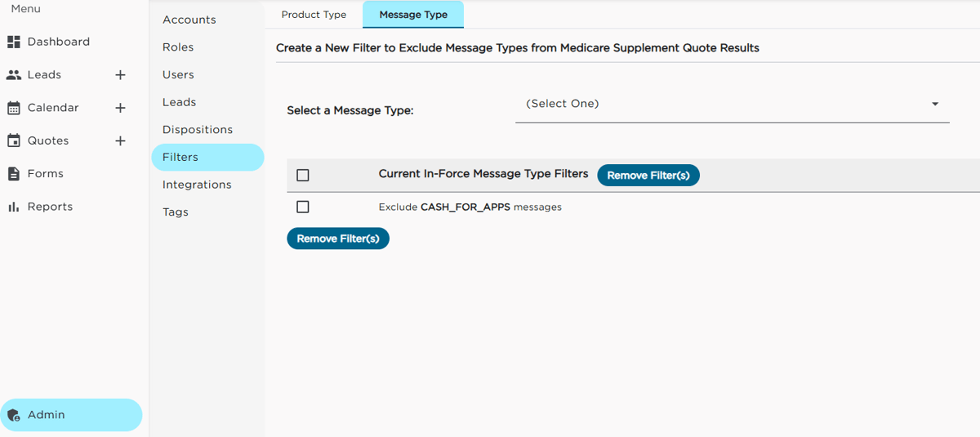This screenshot has width=980, height=437.
Task: Click the Calendar icon in the menu
Action: (x=13, y=108)
